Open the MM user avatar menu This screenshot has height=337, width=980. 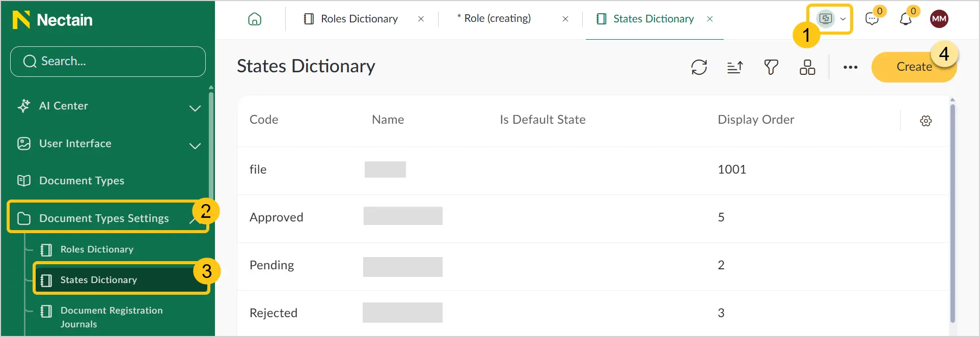[x=939, y=19]
